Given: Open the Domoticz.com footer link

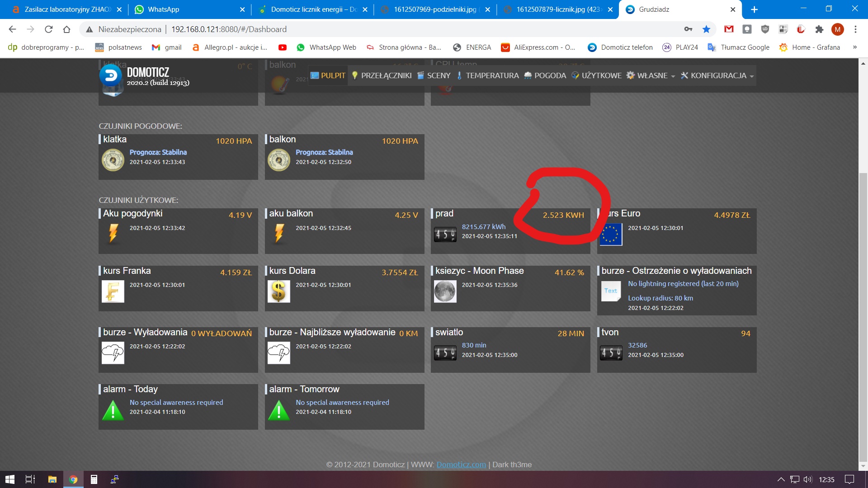Looking at the screenshot, I should pyautogui.click(x=461, y=465).
